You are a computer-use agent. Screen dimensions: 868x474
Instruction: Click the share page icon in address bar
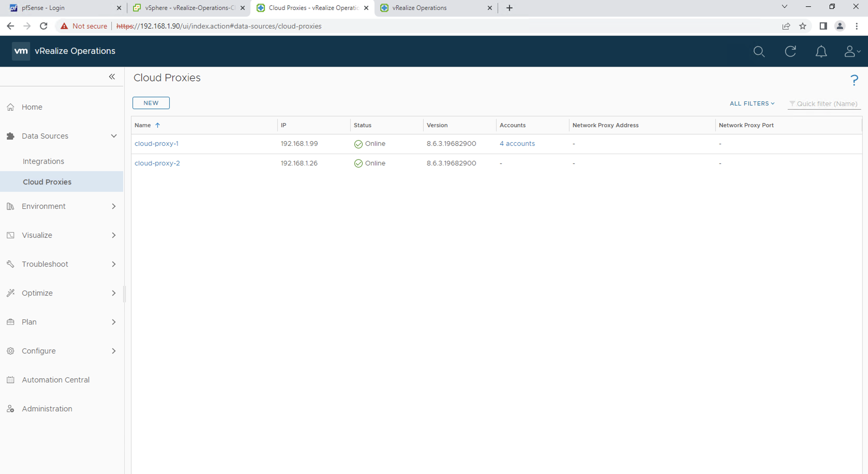point(786,26)
